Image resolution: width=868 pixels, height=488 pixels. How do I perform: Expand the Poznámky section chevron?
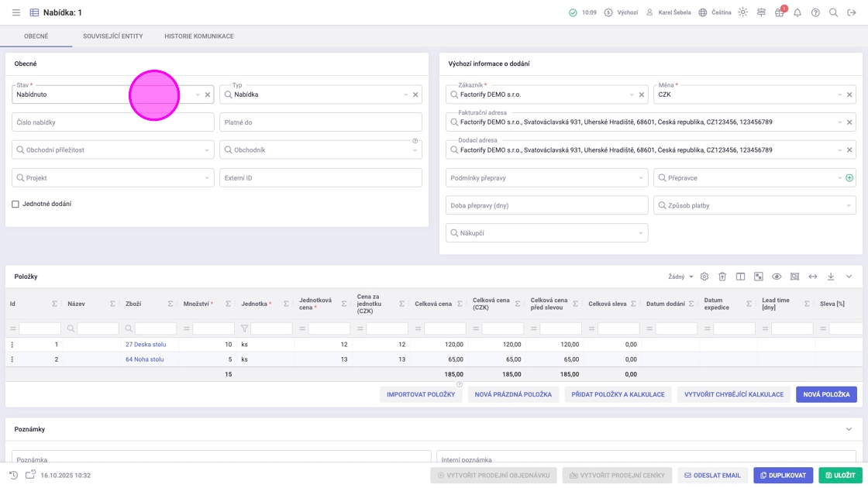(x=849, y=429)
